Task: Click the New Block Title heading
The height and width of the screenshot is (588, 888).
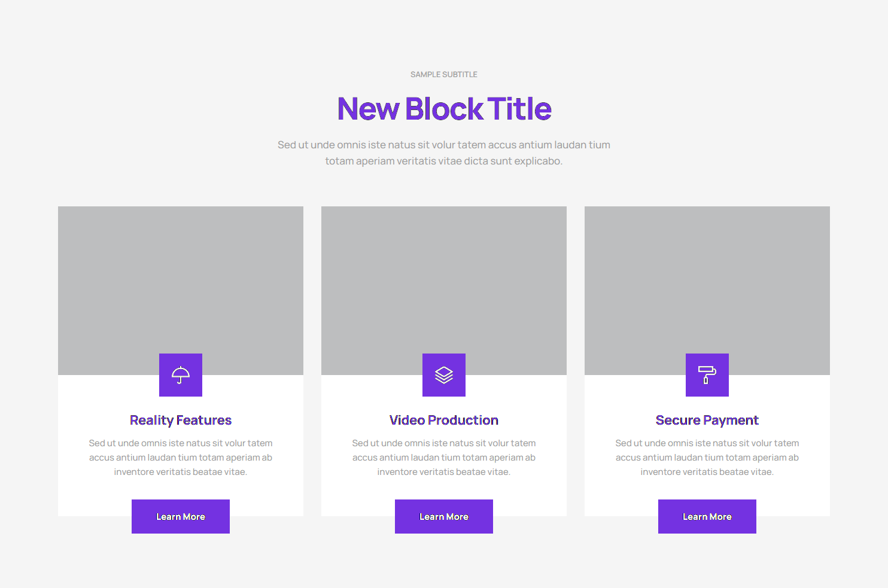Action: [x=444, y=109]
